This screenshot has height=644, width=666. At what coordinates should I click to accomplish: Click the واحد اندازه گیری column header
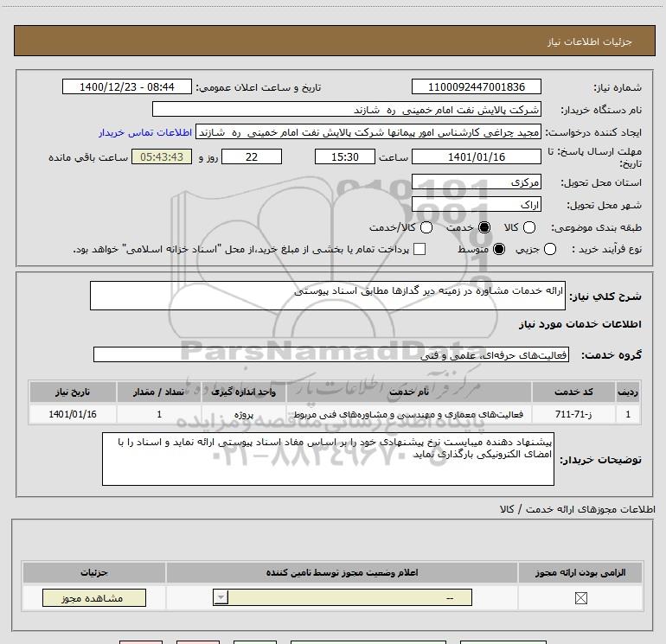click(244, 392)
